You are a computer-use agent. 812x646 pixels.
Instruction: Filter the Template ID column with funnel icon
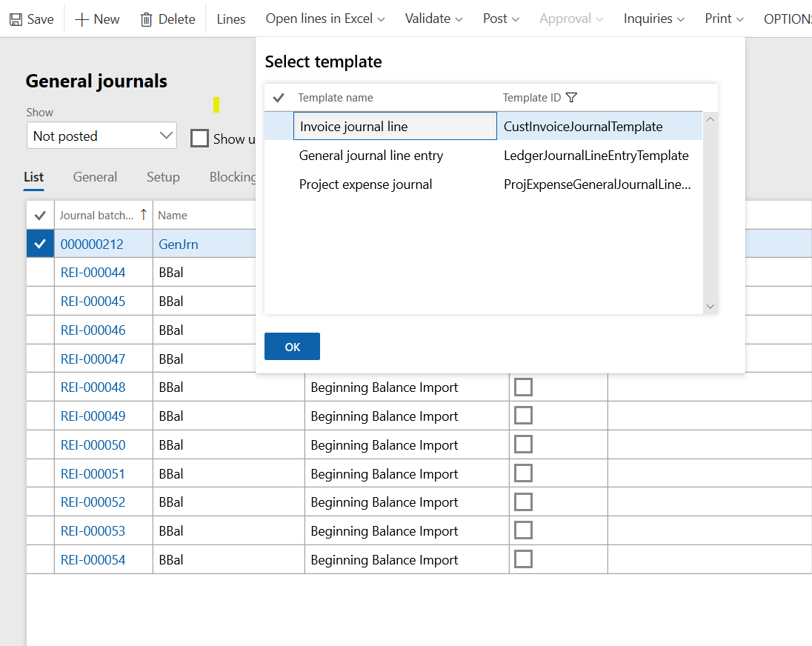pyautogui.click(x=571, y=97)
